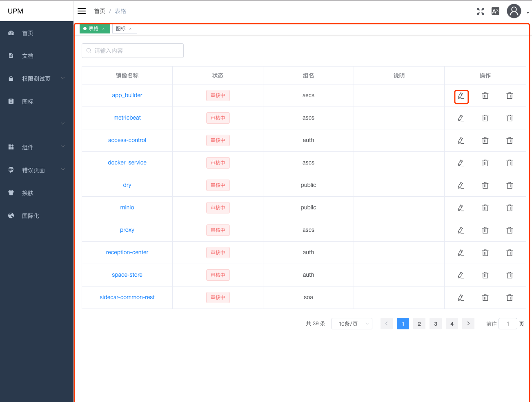Open the sidecar-common-rest image link
Viewport: 532px width, 402px height.
[x=127, y=297]
